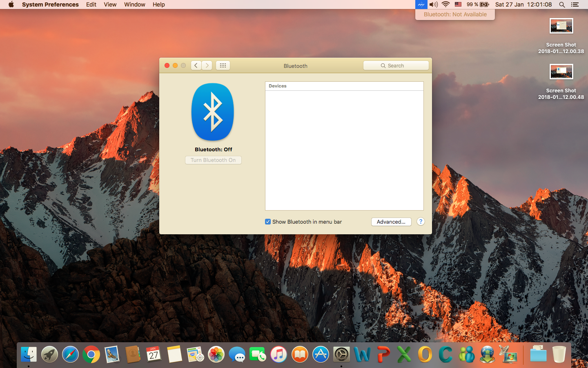Open Messages from the Dock
Image resolution: width=588 pixels, height=368 pixels.
coord(237,354)
